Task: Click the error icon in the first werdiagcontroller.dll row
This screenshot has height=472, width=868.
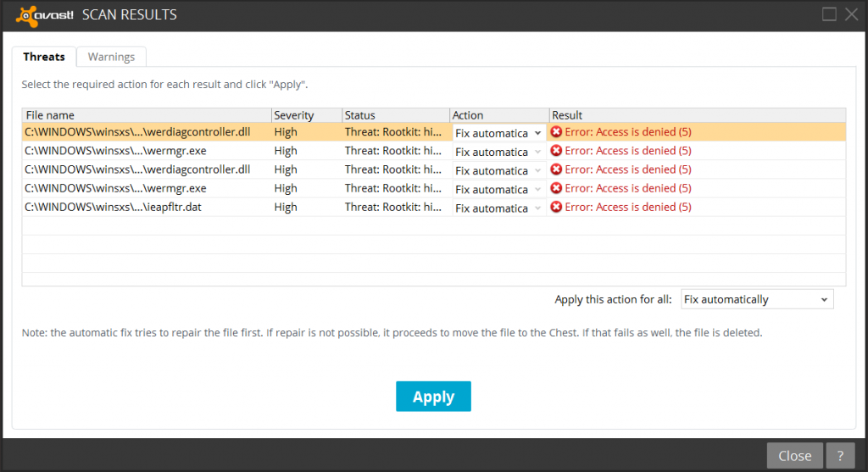Action: (x=556, y=131)
